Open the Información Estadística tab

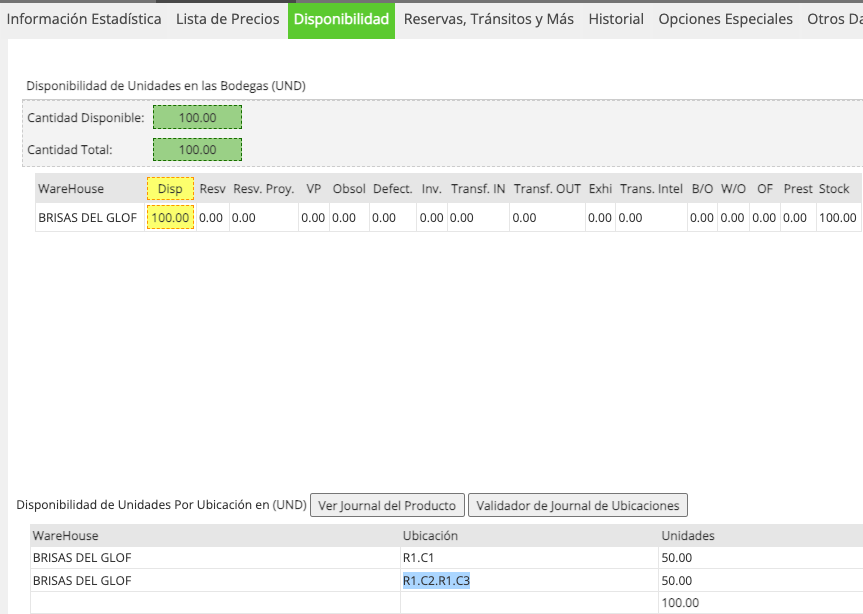[84, 19]
